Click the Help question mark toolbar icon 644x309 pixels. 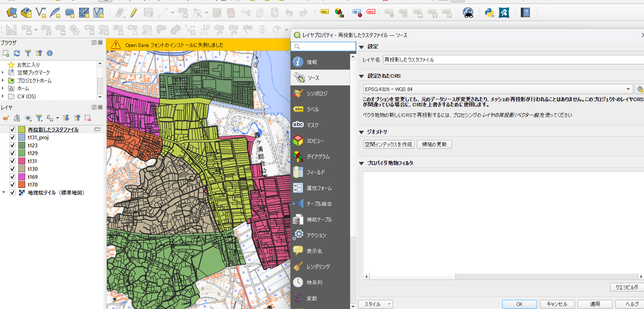(525, 13)
